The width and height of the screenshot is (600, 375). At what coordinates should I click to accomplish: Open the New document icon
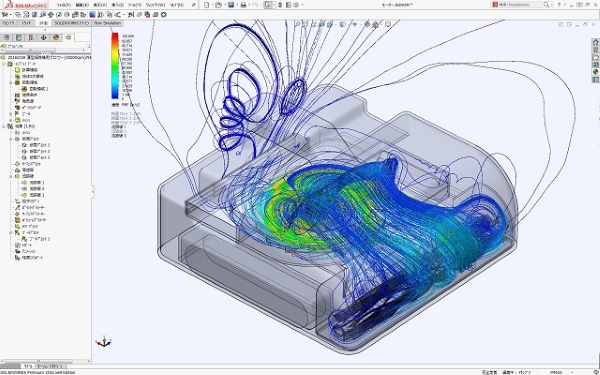coord(207,5)
